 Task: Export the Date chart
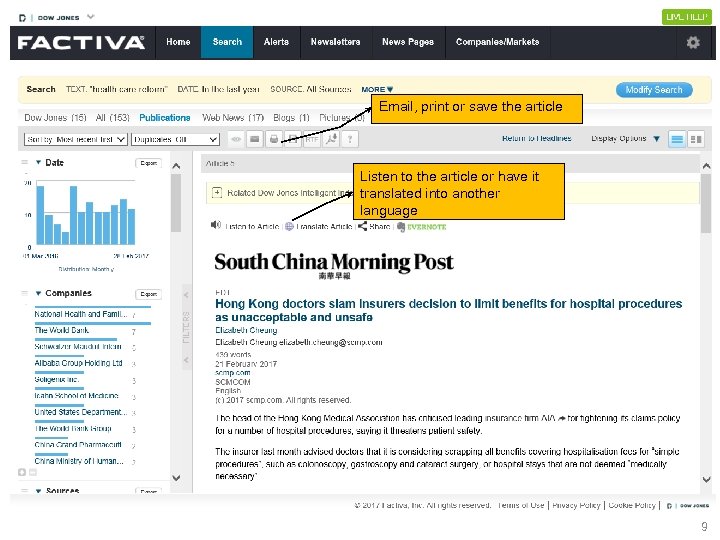pos(149,163)
